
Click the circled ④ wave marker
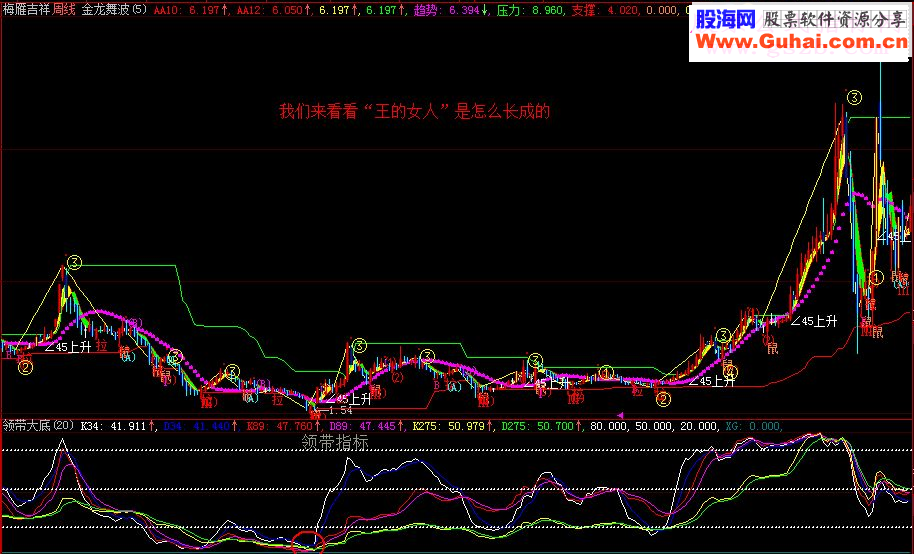pos(730,371)
